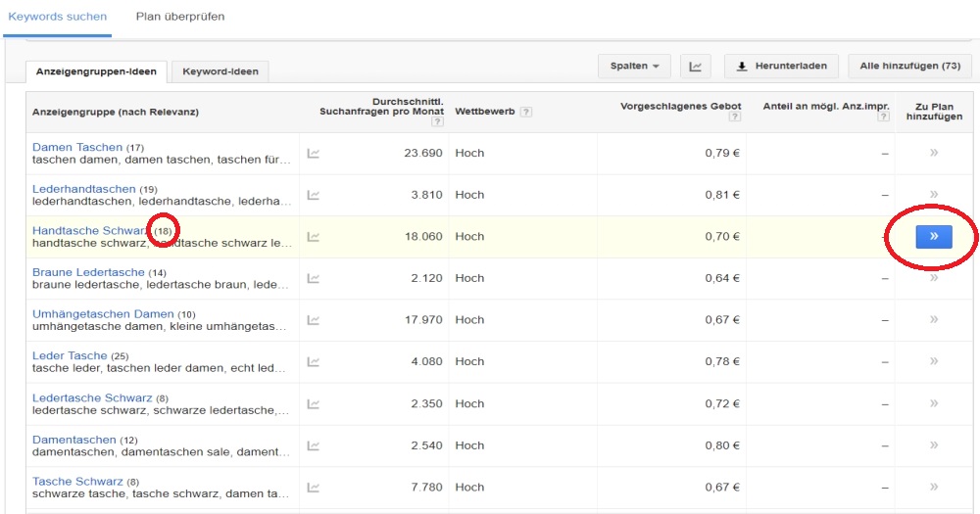Click help icon next to Wettbewerb header
The image size is (980, 514).
point(526,112)
